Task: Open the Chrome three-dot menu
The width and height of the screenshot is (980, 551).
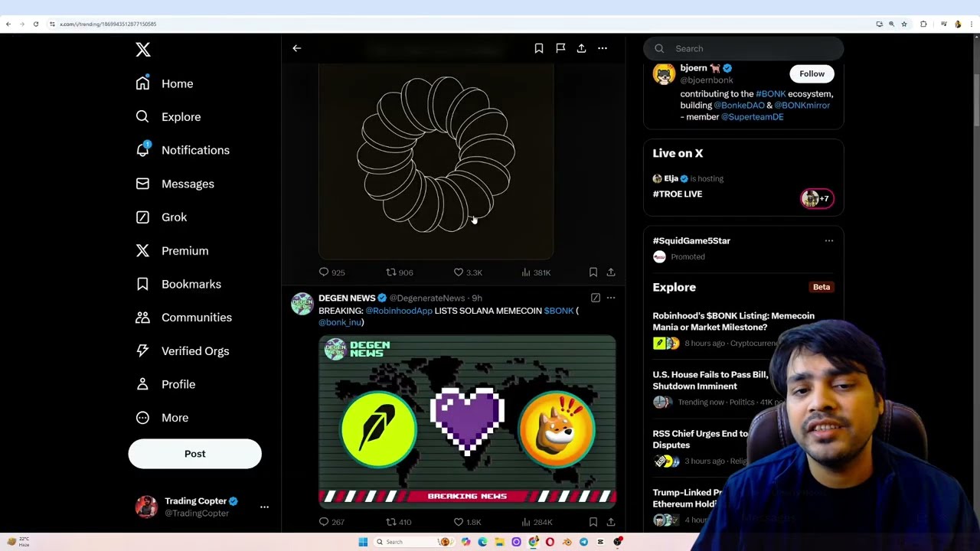Action: [972, 24]
